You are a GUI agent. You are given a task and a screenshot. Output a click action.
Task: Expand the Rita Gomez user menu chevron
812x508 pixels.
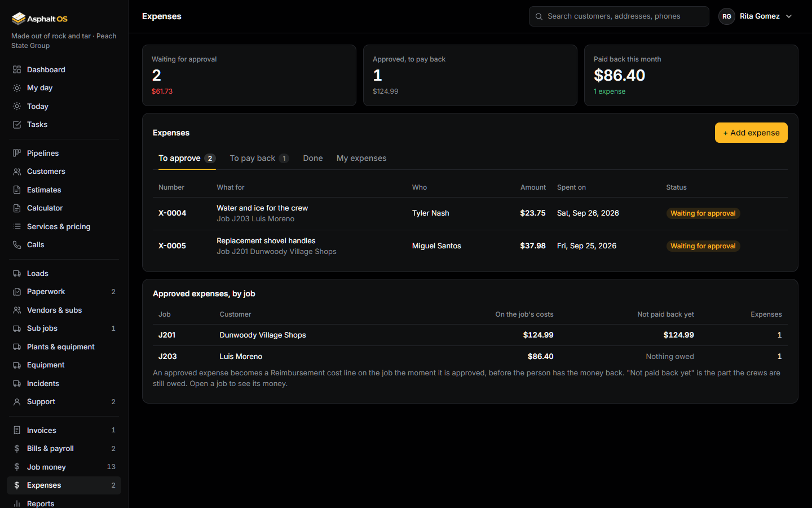789,16
